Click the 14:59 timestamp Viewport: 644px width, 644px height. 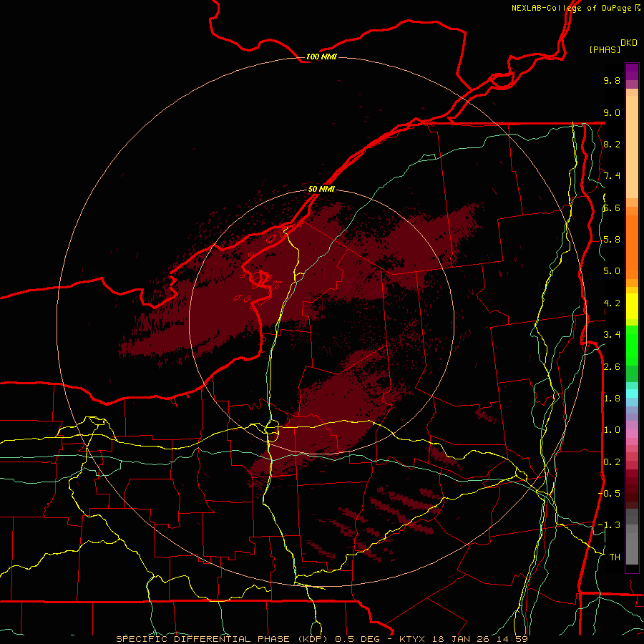[x=513, y=639]
